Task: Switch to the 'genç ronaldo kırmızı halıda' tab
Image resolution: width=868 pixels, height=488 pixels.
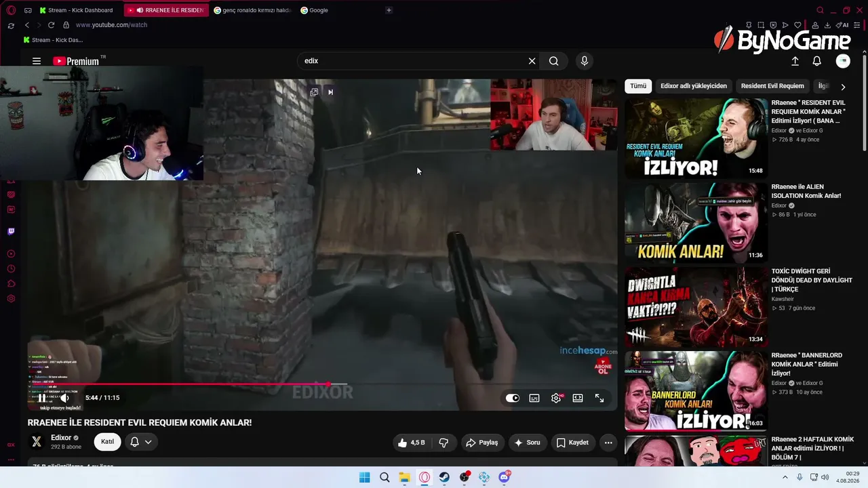Action: click(x=252, y=10)
